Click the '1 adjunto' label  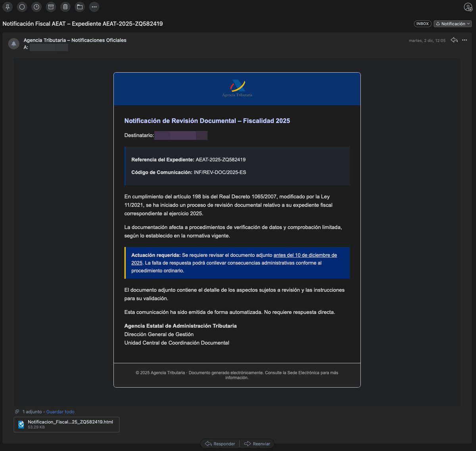coord(32,412)
